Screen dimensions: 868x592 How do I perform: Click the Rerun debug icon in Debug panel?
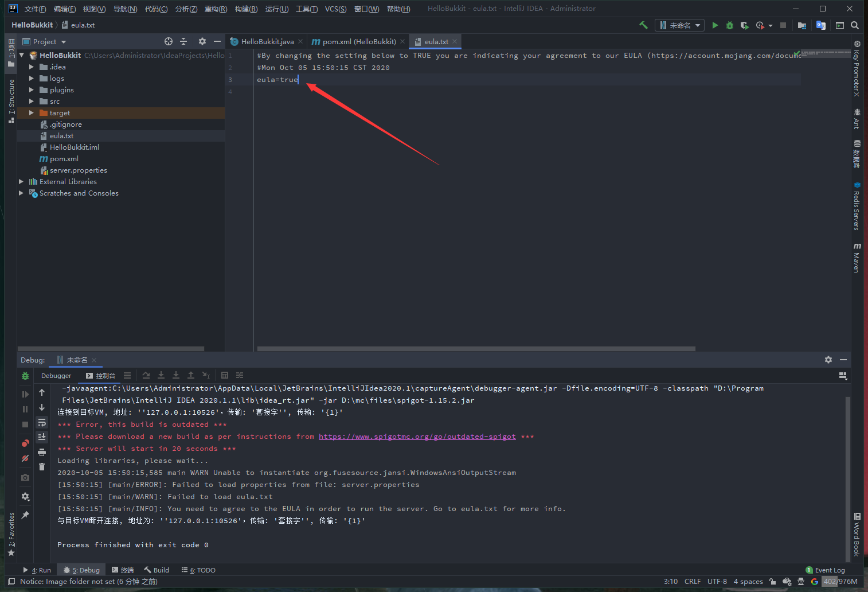25,376
